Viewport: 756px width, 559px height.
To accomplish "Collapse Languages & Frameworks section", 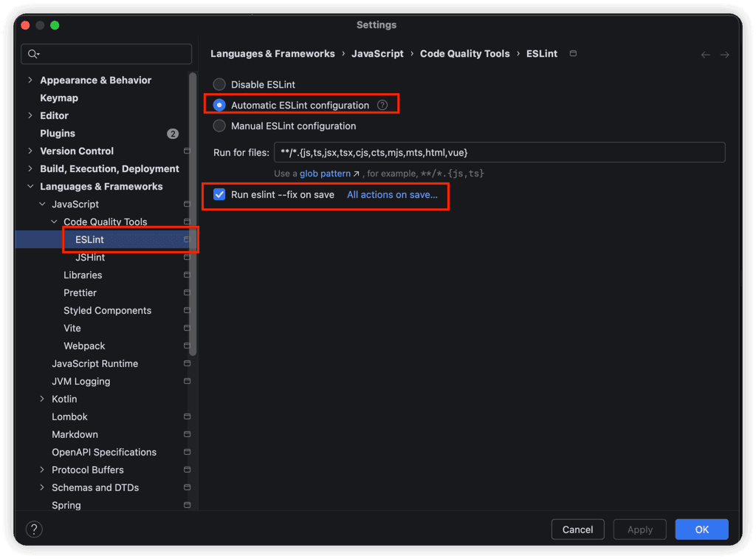I will 30,187.
